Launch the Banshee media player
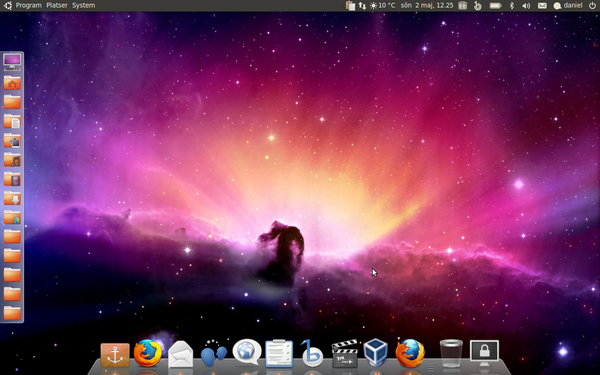Screen dimensions: 600x375 click(311, 353)
